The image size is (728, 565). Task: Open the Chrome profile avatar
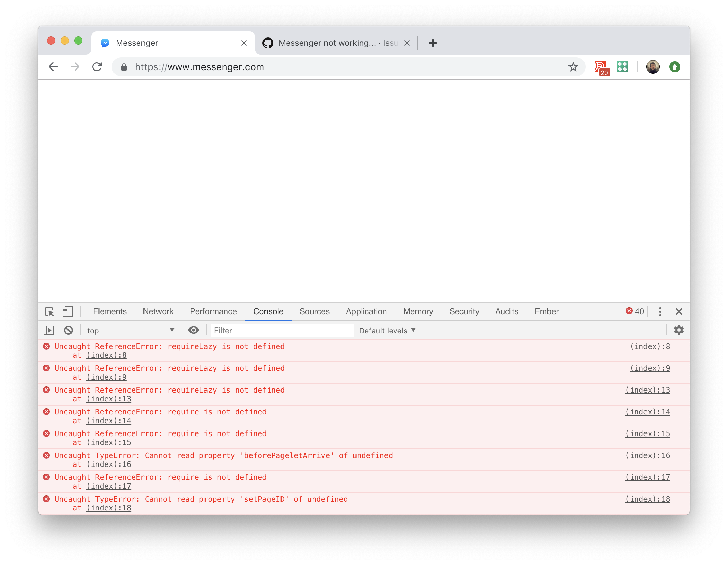tap(653, 67)
